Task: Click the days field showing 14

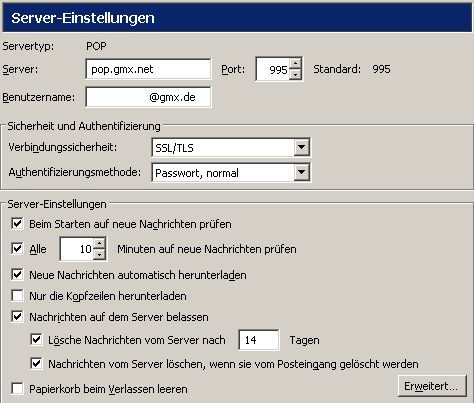Action: [x=259, y=340]
